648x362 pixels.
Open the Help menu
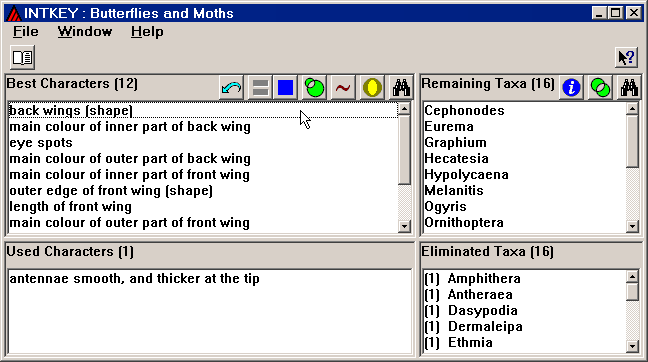(x=147, y=32)
